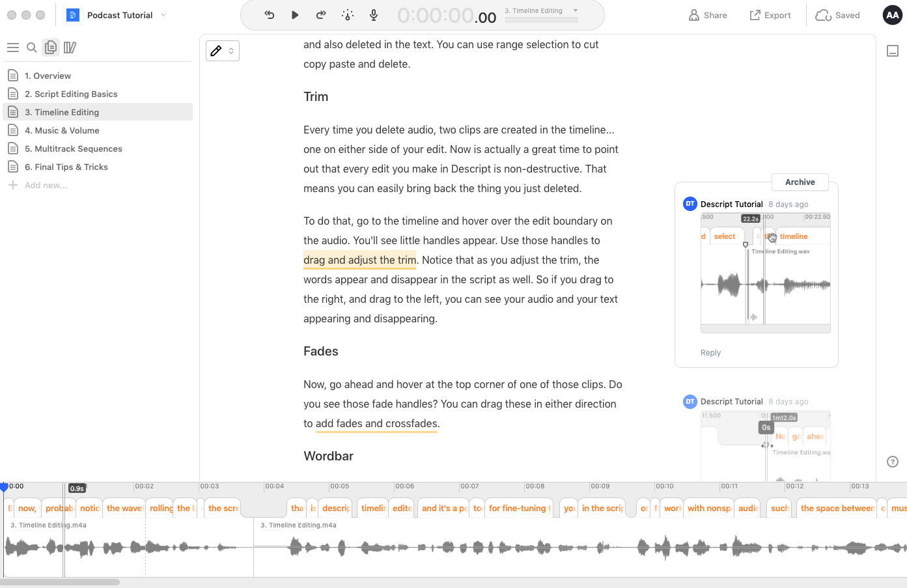Image resolution: width=907 pixels, height=588 pixels.
Task: Click the underlined 'add fades and crossfades' text
Action: (376, 423)
